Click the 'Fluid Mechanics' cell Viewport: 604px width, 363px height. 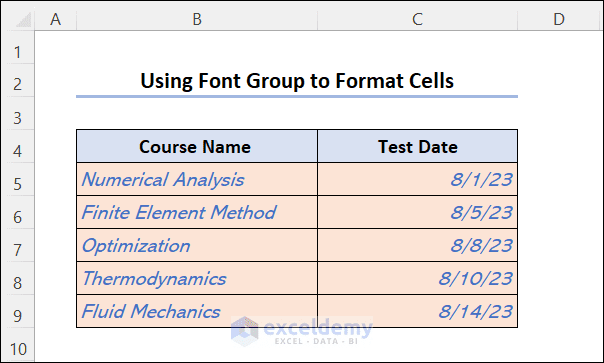(x=197, y=311)
